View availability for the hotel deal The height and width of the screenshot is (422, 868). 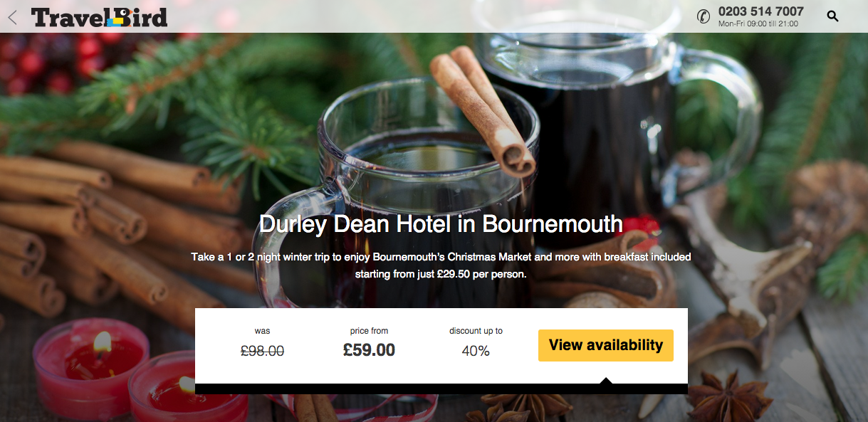tap(606, 345)
